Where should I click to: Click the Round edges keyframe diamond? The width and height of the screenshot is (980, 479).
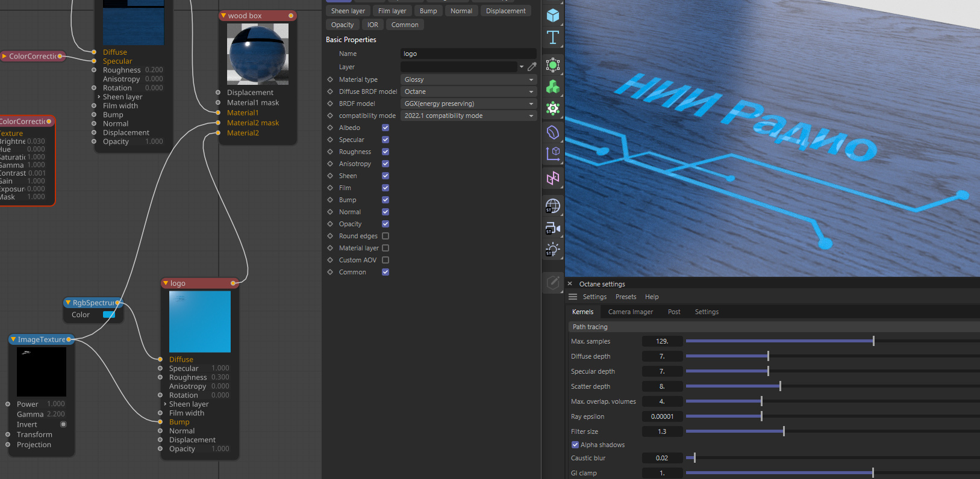[330, 236]
